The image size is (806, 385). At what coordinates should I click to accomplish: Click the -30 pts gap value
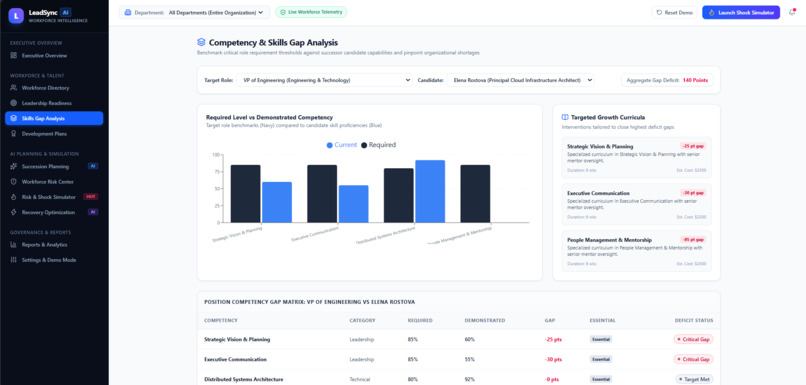[x=553, y=359]
